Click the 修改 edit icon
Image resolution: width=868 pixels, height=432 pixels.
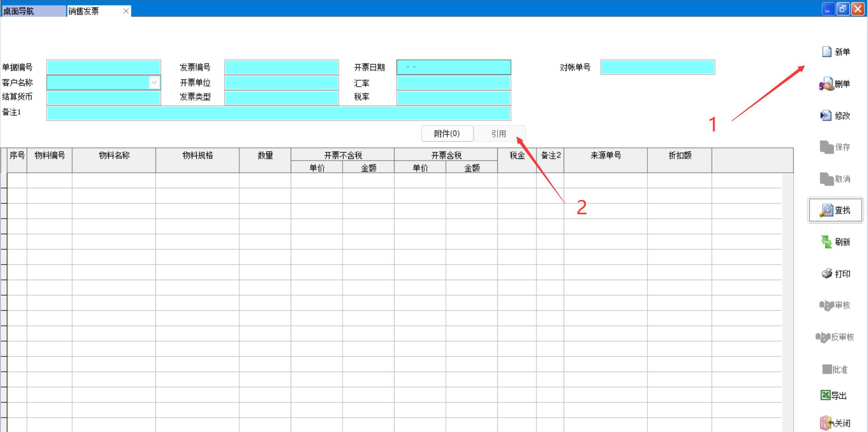click(x=825, y=116)
